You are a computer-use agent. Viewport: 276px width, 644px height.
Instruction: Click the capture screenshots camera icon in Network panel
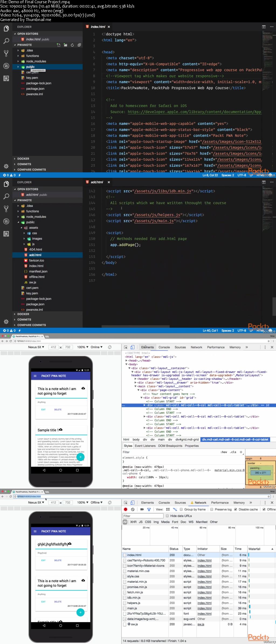click(142, 509)
